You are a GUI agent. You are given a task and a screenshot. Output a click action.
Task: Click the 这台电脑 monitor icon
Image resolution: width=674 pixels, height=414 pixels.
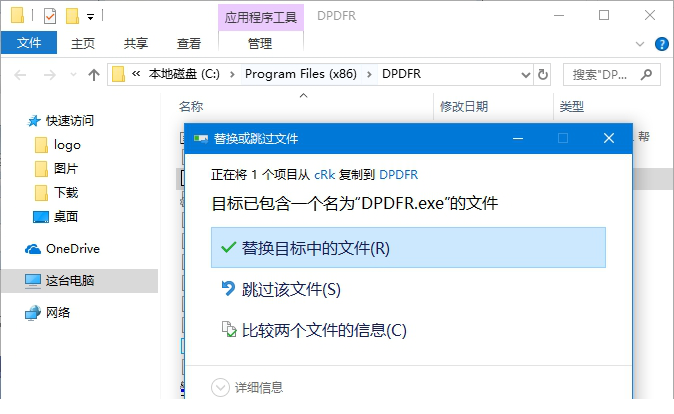coord(33,281)
